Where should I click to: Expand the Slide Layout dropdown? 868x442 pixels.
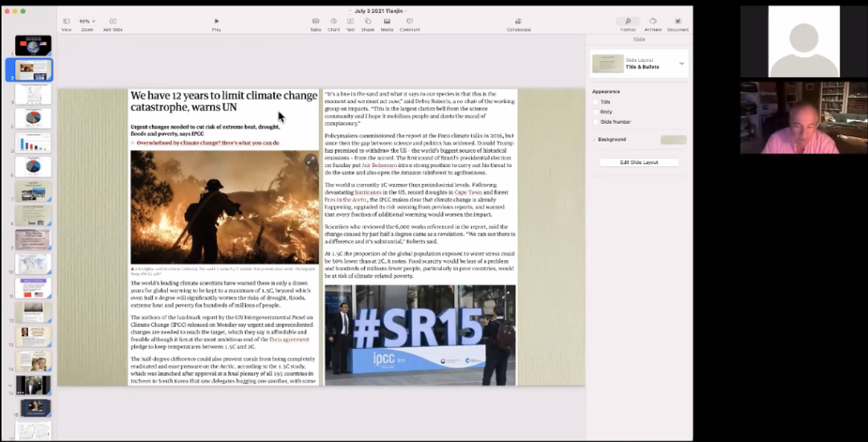(682, 63)
